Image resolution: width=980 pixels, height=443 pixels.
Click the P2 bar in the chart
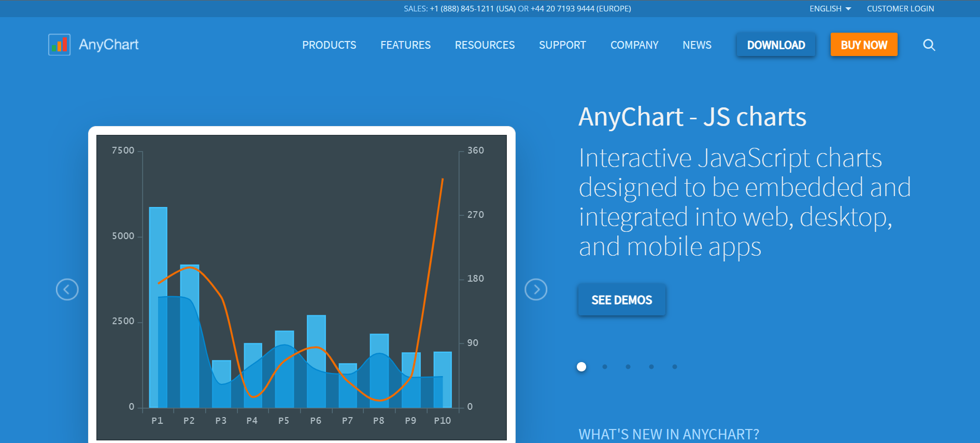(190, 336)
